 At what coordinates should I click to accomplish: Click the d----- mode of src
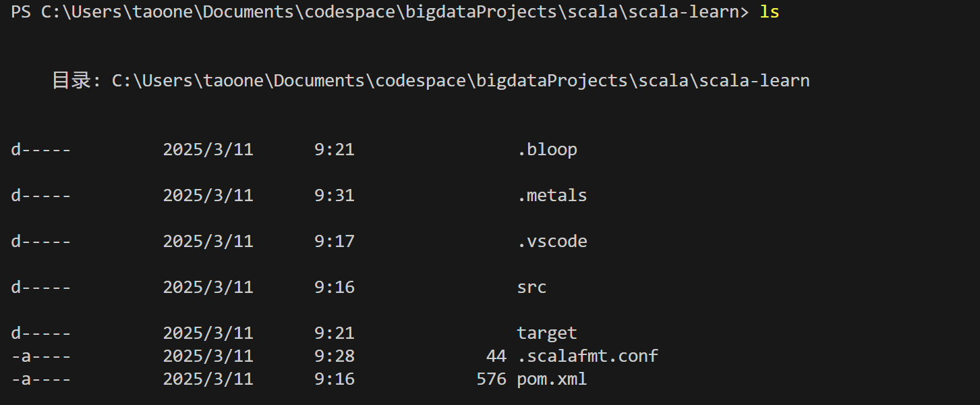click(x=41, y=288)
